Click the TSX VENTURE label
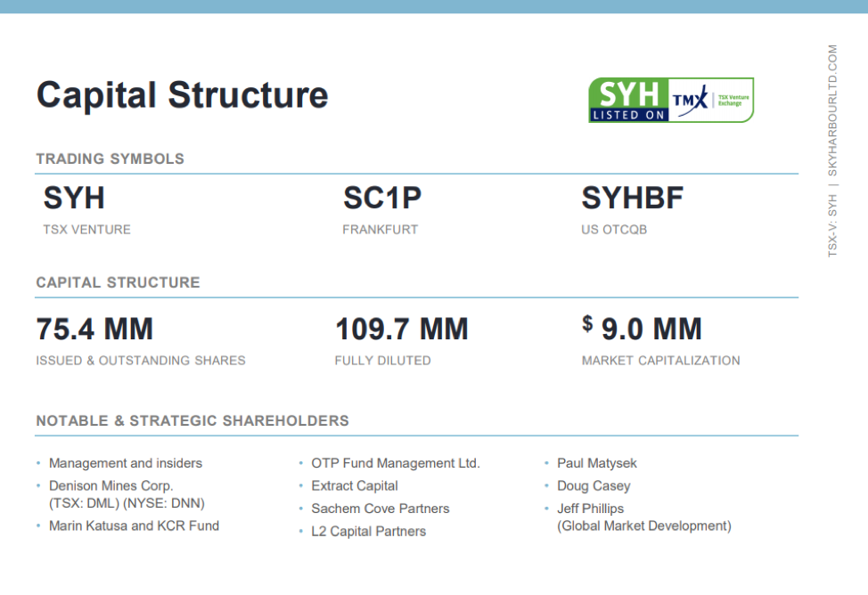 (x=87, y=230)
